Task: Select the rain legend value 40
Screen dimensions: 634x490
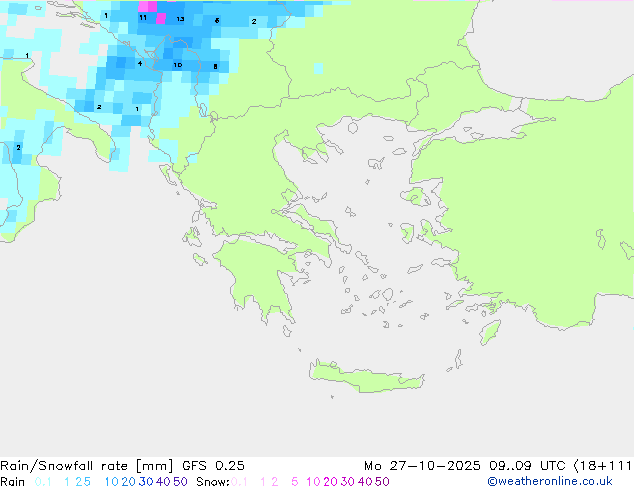Action: [x=163, y=482]
